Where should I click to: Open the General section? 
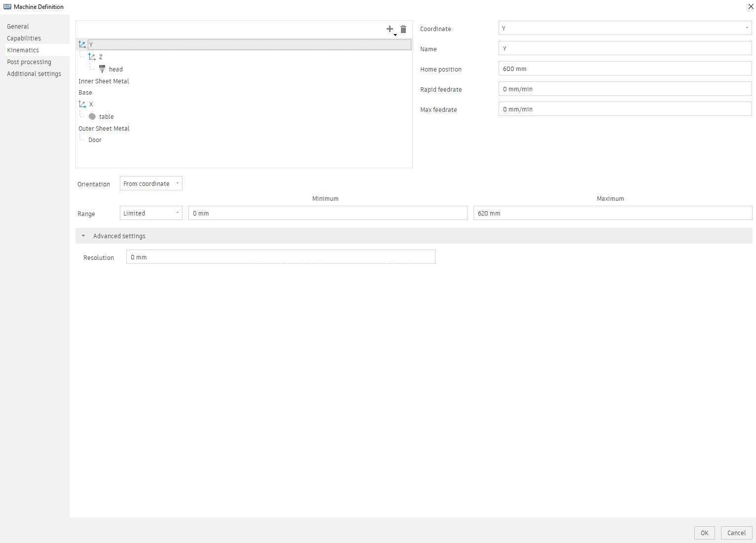coord(18,27)
